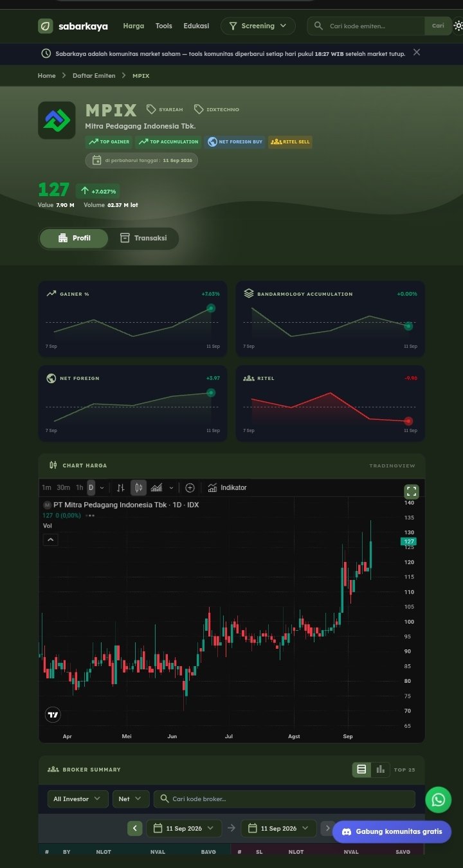Select the bar chart style icon

click(121, 488)
